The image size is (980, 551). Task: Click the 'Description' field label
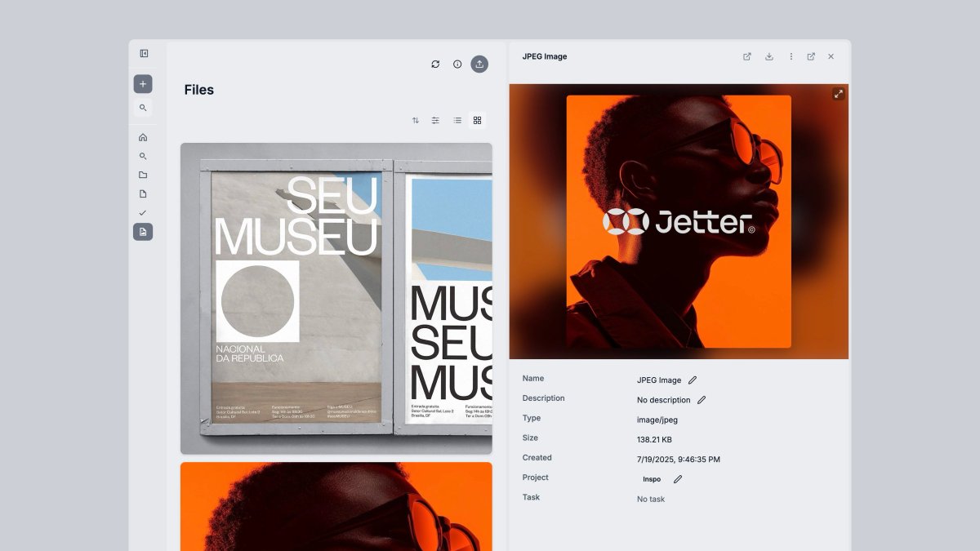(544, 398)
